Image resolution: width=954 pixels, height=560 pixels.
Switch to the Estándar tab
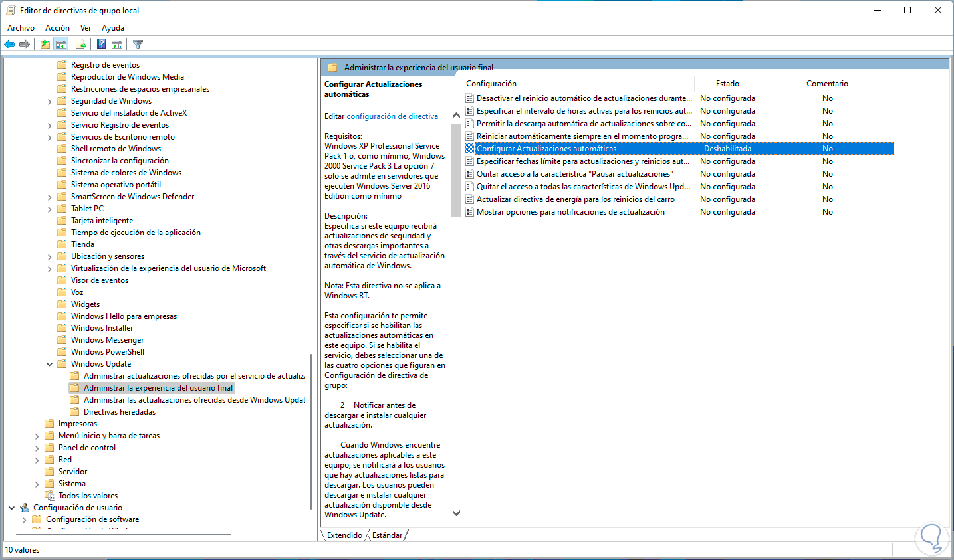tap(388, 535)
